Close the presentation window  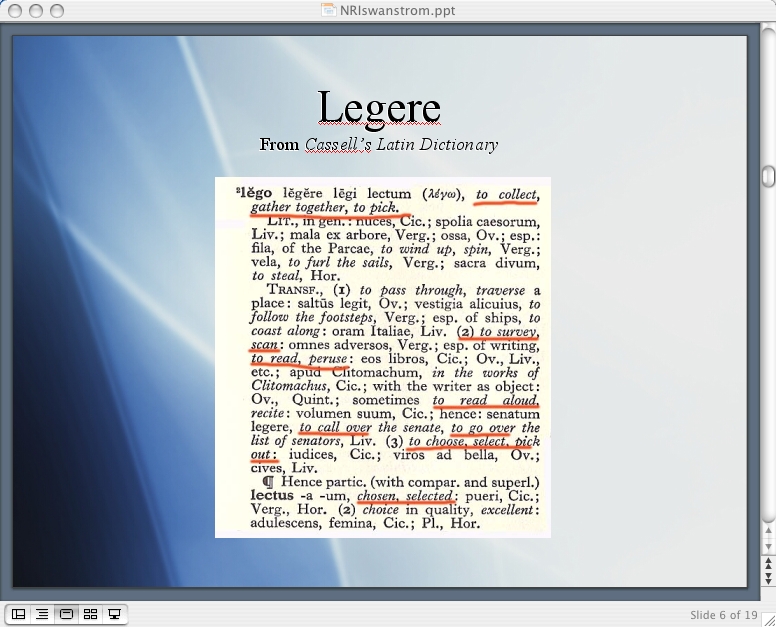[15, 10]
